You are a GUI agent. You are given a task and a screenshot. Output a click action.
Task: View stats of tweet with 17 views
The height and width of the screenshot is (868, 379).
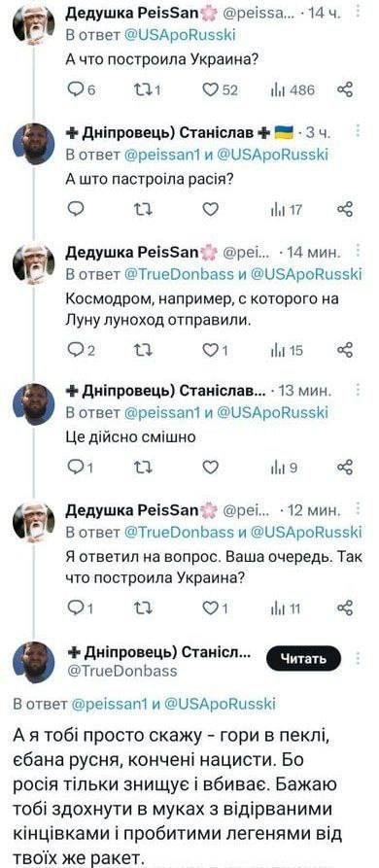[287, 210]
